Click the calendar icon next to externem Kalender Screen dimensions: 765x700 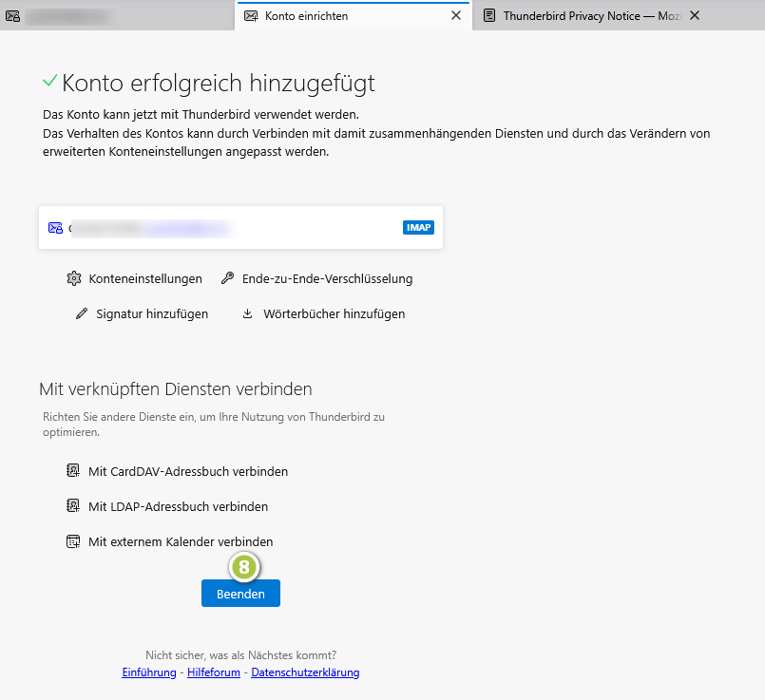(x=72, y=540)
